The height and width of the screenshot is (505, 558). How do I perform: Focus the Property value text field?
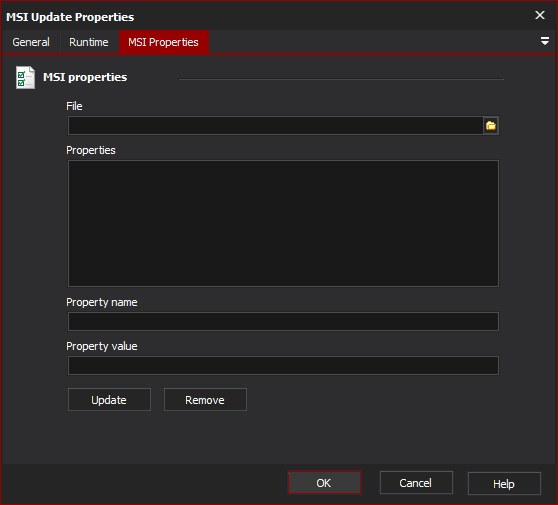[283, 365]
